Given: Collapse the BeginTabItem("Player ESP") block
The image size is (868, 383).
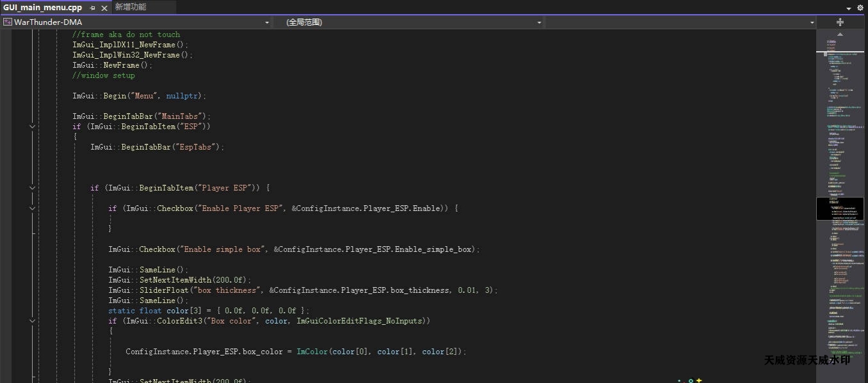Looking at the screenshot, I should 33,188.
